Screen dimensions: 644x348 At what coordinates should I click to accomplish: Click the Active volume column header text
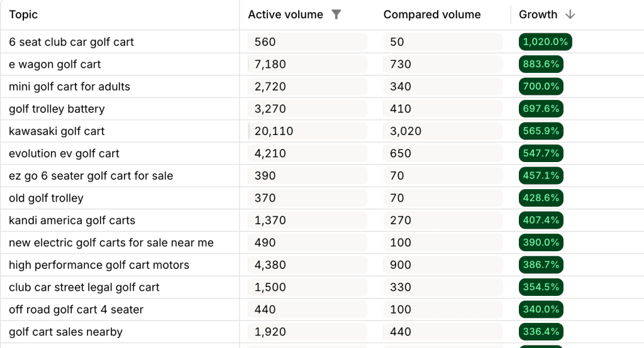[286, 14]
